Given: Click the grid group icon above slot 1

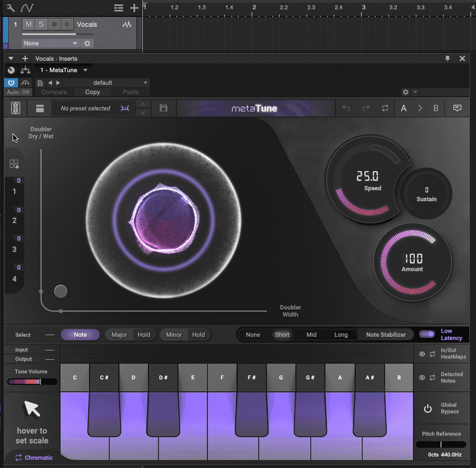Looking at the screenshot, I should 14,164.
